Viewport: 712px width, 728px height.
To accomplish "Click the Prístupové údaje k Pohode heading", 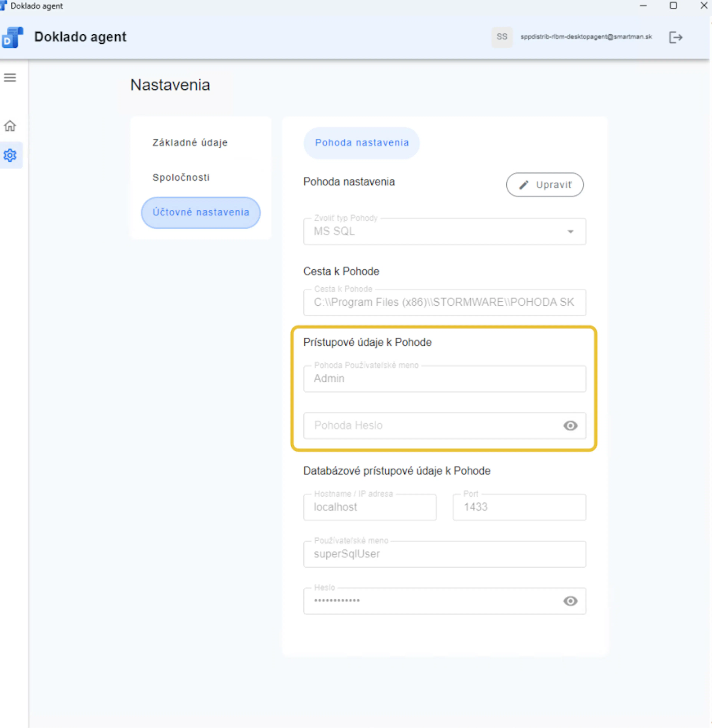I will tap(367, 342).
